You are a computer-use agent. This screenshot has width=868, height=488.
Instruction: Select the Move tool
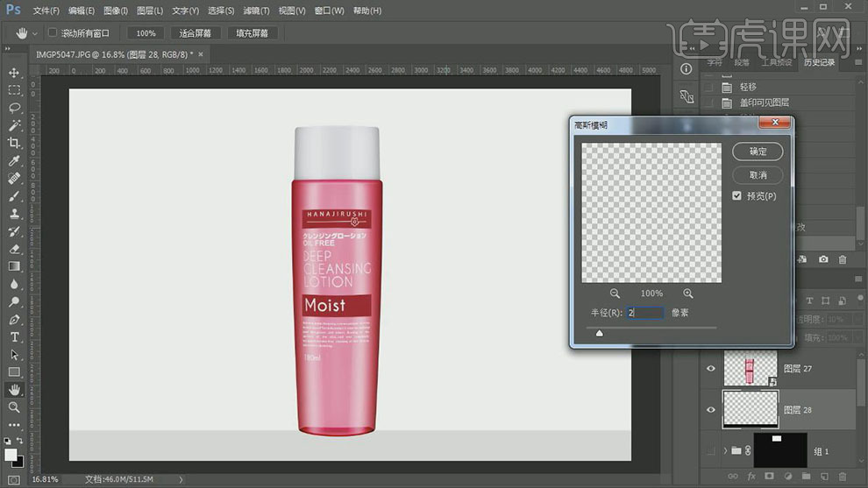click(x=14, y=73)
